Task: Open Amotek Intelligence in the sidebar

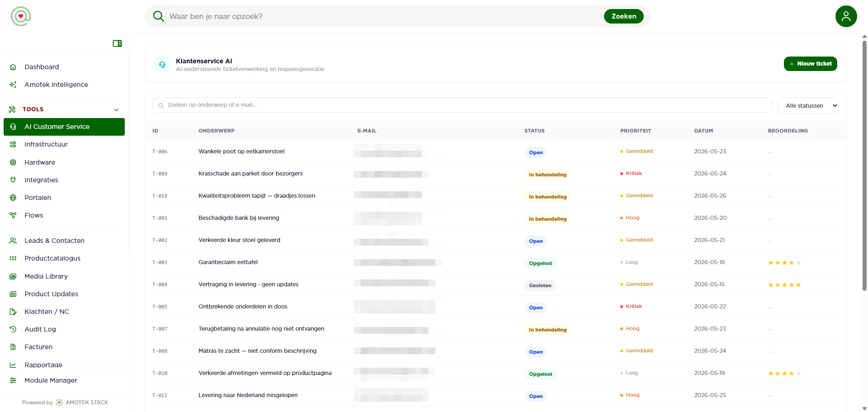Action: pos(64,85)
